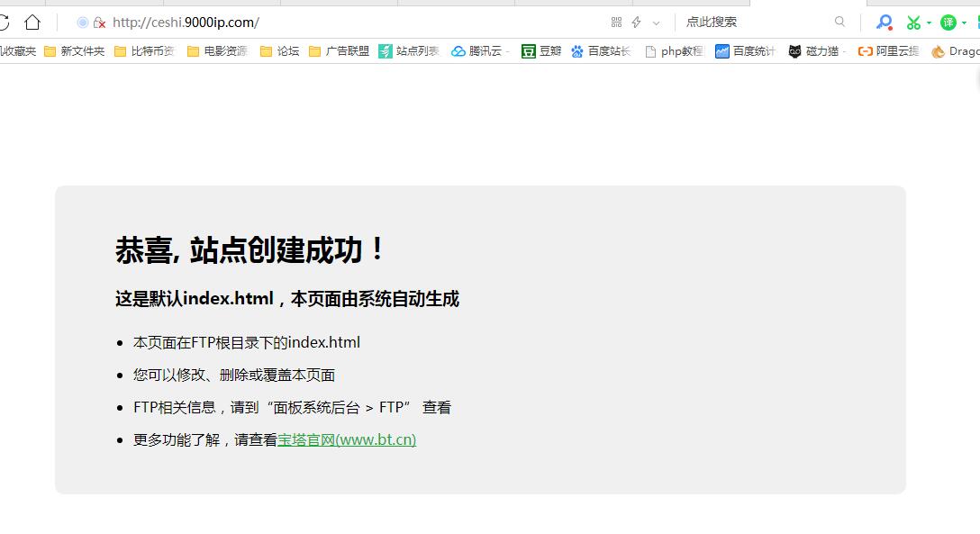Open the 站点列表 bookmark
The image size is (980, 534).
pyautogui.click(x=409, y=51)
